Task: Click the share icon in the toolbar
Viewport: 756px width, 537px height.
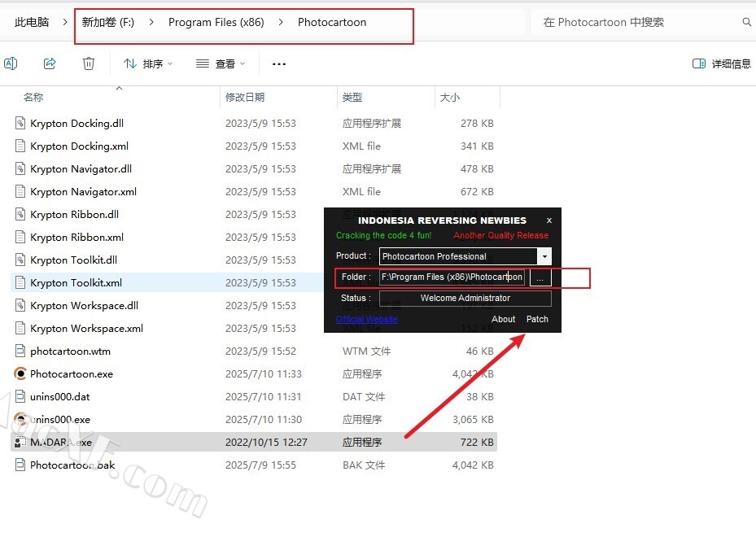Action: tap(50, 63)
